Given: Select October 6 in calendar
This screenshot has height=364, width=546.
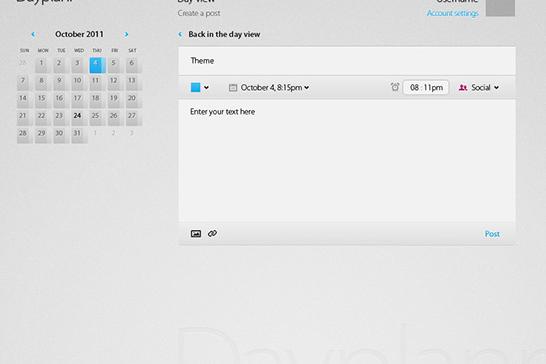Looking at the screenshot, I should pos(133,65).
